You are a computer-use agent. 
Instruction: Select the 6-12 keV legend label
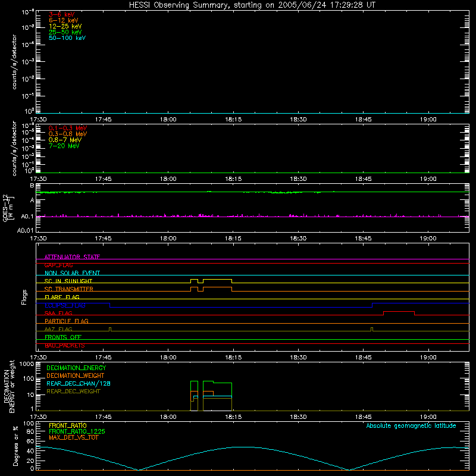pyautogui.click(x=63, y=20)
